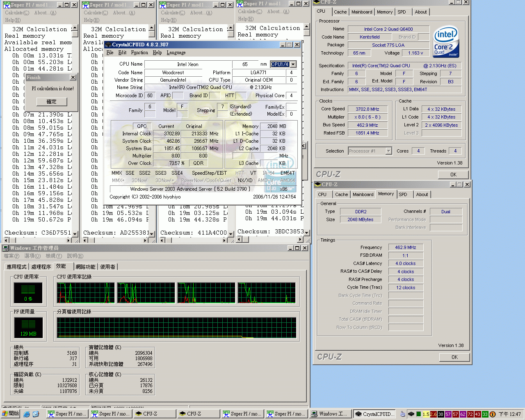
Task: Close the small Finish dialog with its X
Action: point(73,77)
